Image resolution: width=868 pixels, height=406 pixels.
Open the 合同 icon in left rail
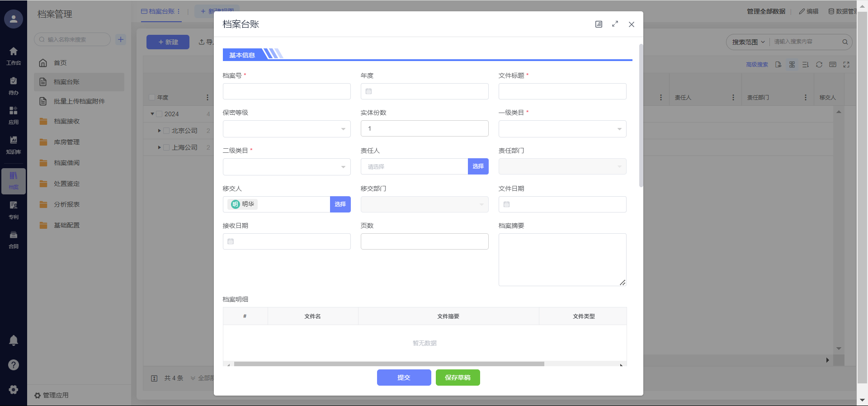click(x=14, y=239)
